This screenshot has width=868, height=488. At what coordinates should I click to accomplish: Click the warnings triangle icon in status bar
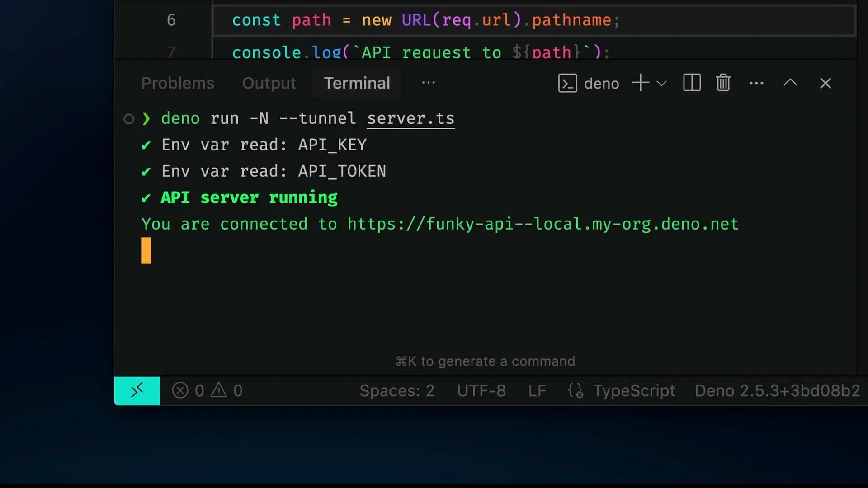[219, 390]
